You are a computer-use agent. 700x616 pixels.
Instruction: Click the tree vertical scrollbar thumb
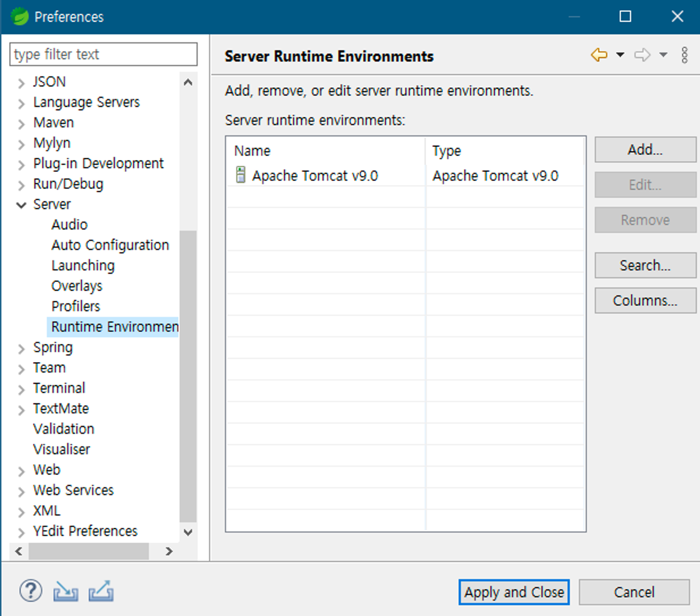tap(188, 376)
